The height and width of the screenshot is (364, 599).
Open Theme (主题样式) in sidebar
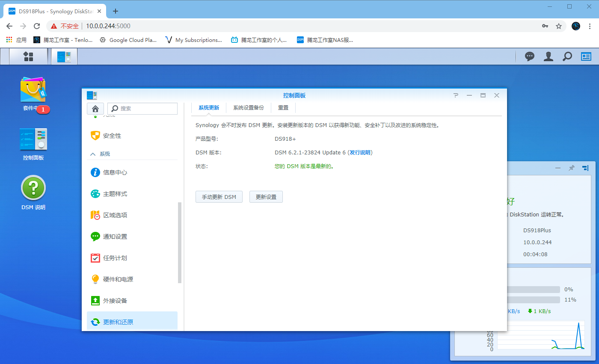click(132, 194)
